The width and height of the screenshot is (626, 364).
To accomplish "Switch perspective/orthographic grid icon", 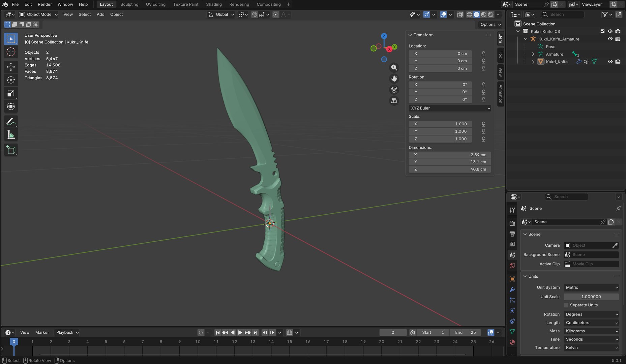I will click(x=394, y=100).
